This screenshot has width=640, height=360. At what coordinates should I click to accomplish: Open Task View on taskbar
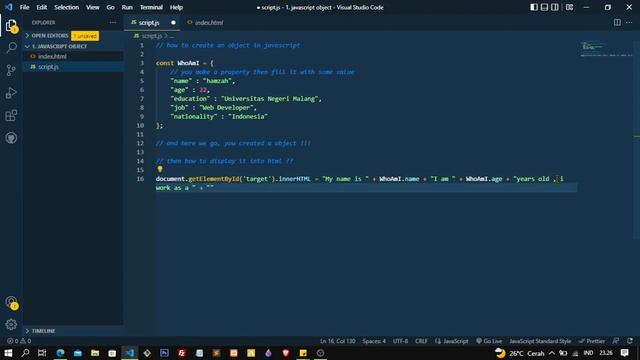(42, 353)
